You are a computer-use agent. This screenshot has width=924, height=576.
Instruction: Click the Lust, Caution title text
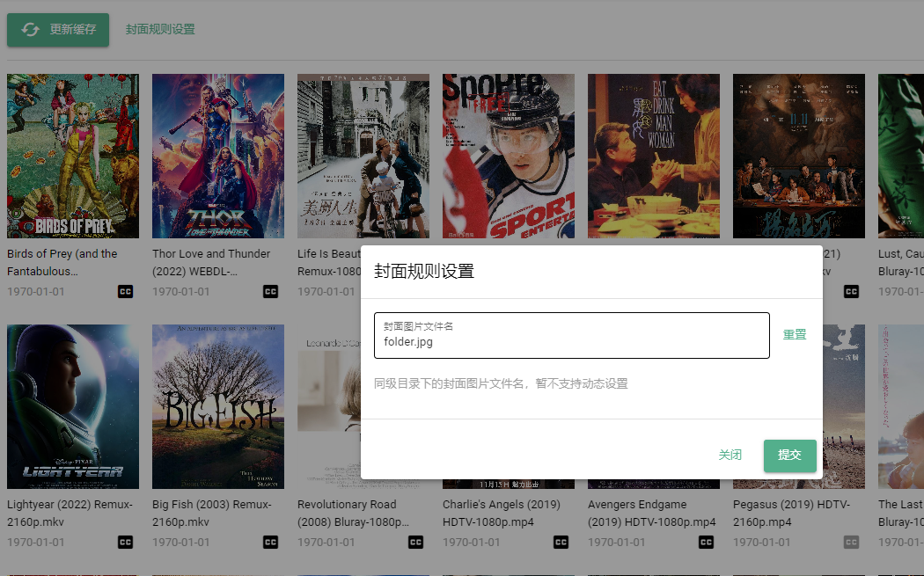click(x=901, y=263)
